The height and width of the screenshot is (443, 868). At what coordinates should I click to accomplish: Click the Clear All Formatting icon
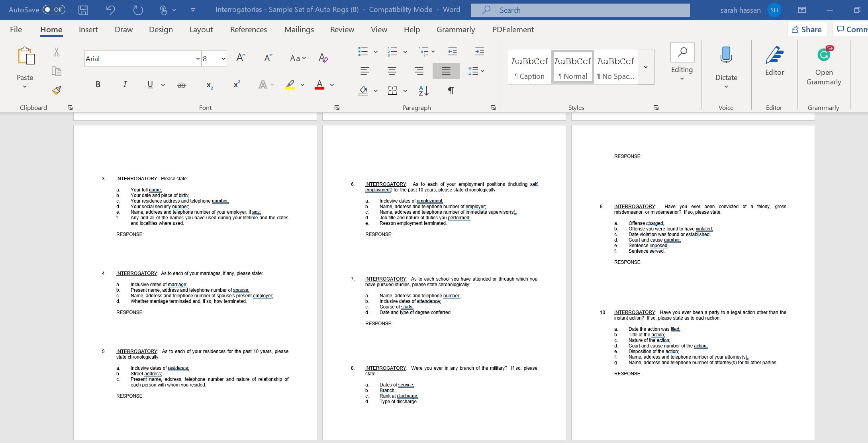[x=323, y=59]
